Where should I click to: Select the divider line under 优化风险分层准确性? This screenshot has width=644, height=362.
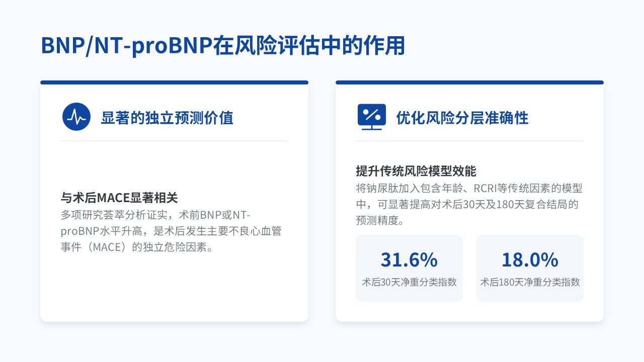pos(469,141)
